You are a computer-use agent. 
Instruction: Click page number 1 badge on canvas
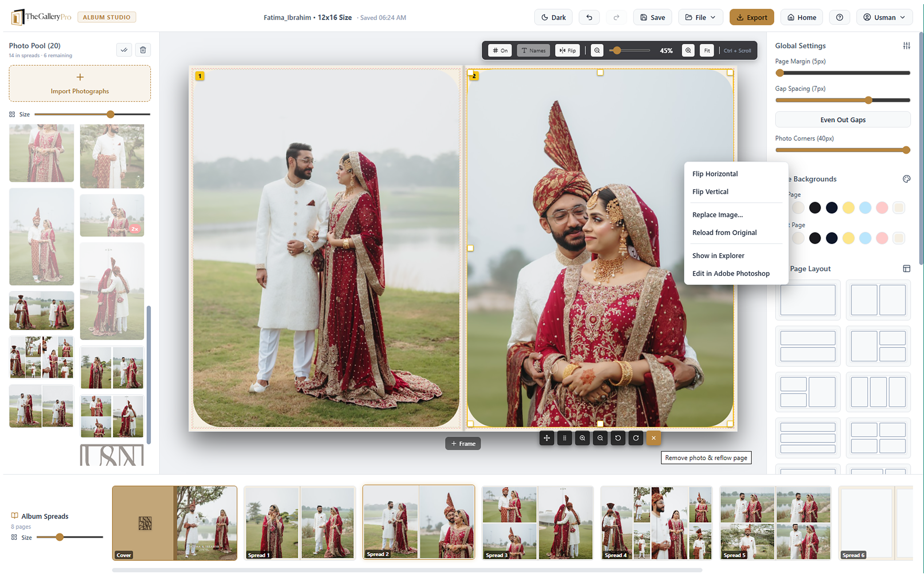[200, 76]
